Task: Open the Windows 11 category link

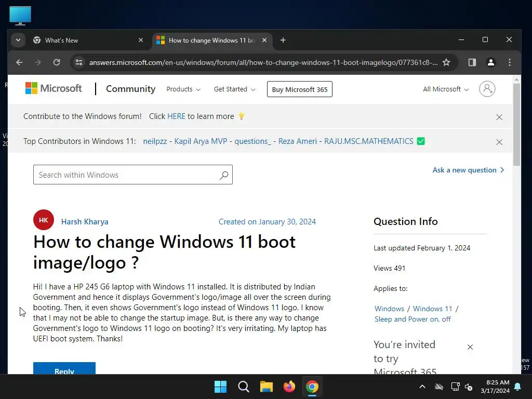Action: coord(433,309)
